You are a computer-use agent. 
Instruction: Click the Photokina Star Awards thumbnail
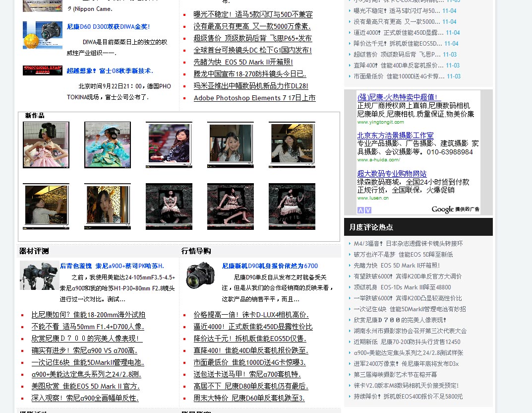tap(43, 70)
